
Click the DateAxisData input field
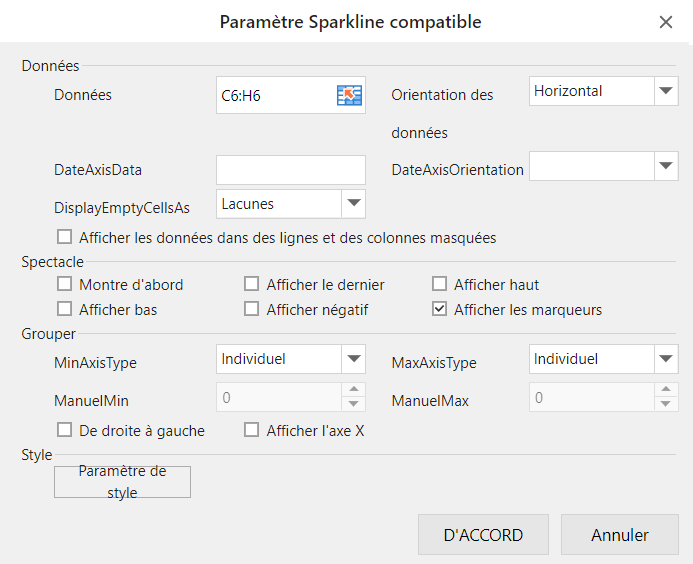(x=291, y=170)
